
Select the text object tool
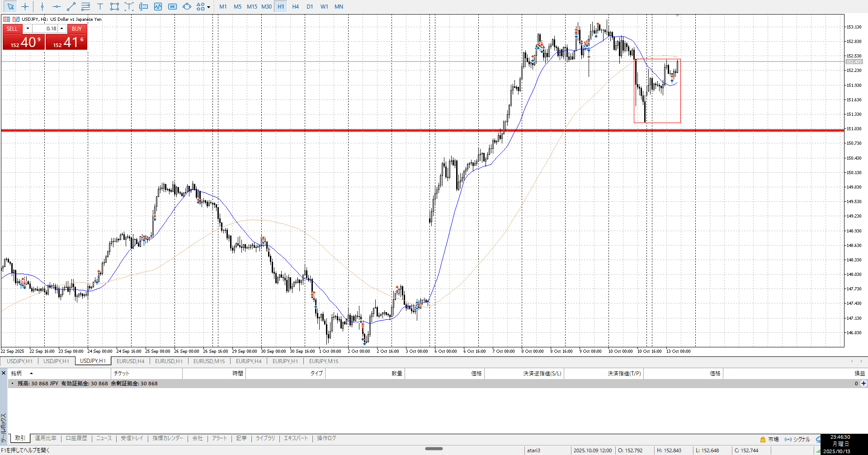coord(100,6)
